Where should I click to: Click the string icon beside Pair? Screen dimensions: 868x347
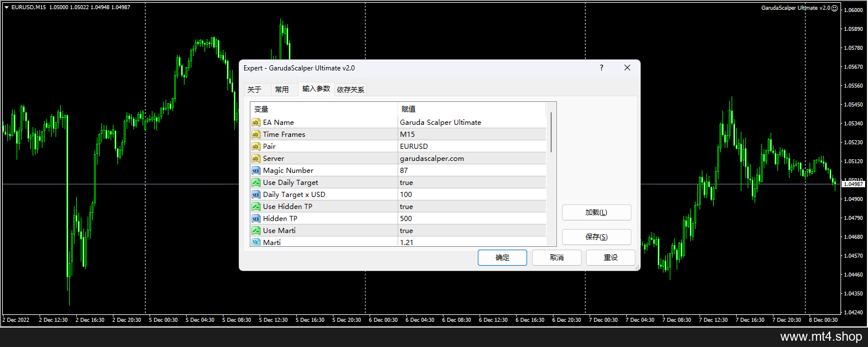tap(256, 147)
